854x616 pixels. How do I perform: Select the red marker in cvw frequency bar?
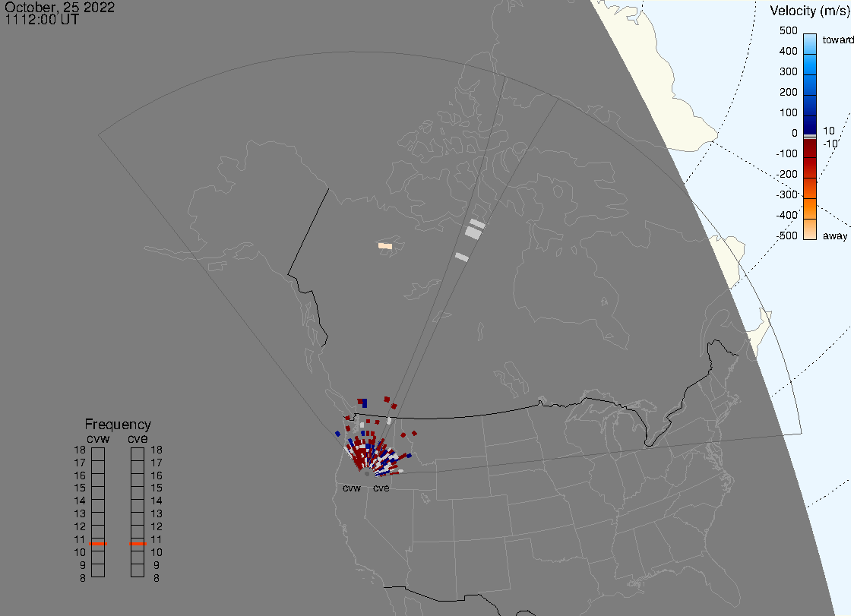(x=98, y=544)
